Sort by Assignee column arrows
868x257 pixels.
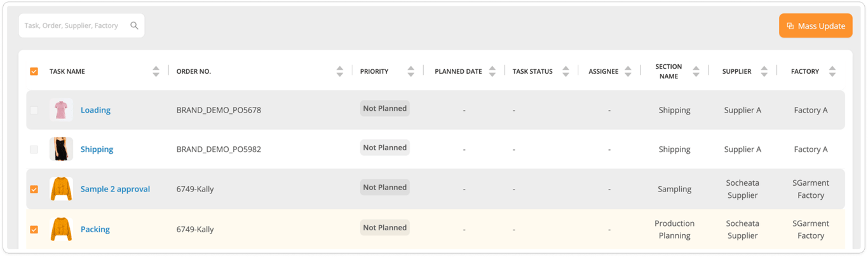pyautogui.click(x=628, y=71)
